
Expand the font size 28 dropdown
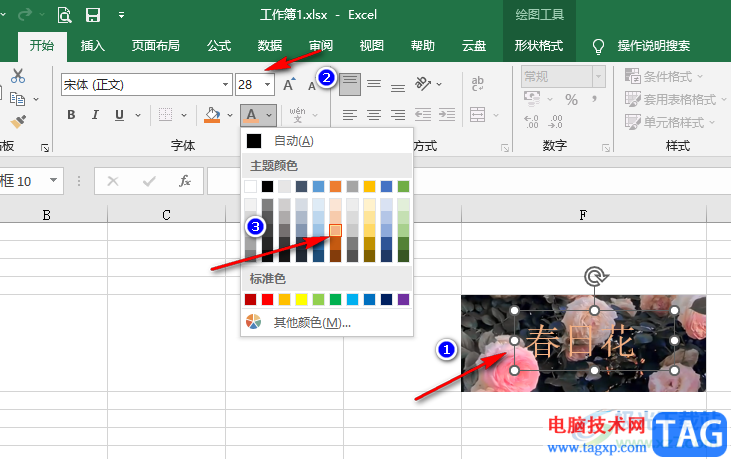pos(268,85)
